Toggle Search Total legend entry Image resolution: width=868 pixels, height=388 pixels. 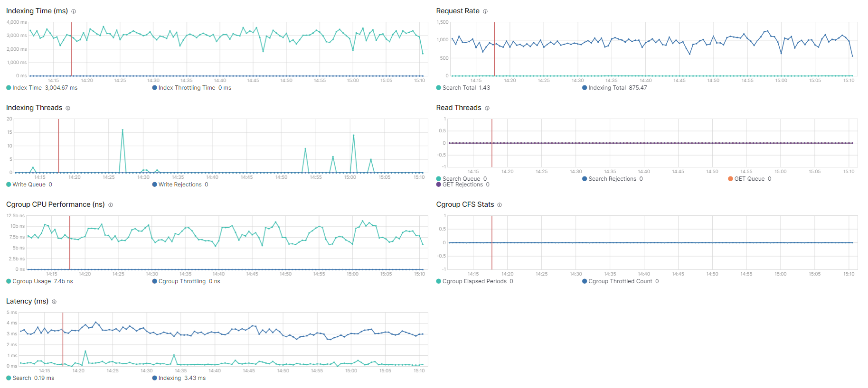pyautogui.click(x=463, y=88)
